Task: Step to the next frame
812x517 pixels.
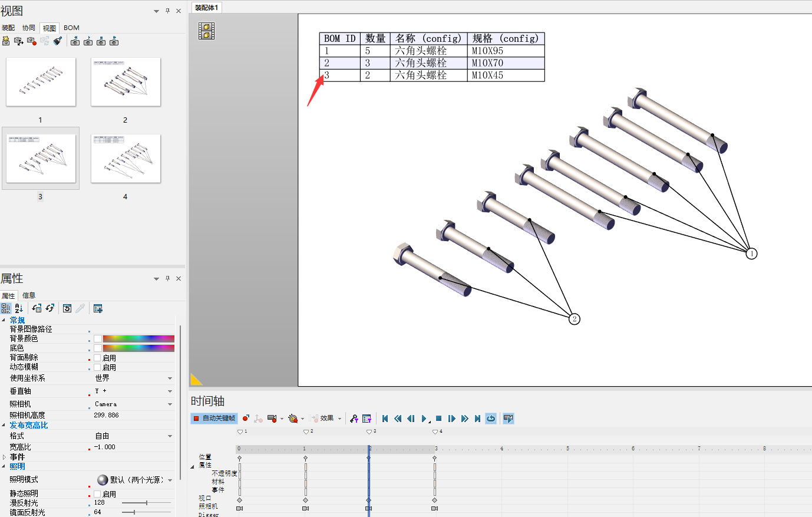Action: click(451, 419)
